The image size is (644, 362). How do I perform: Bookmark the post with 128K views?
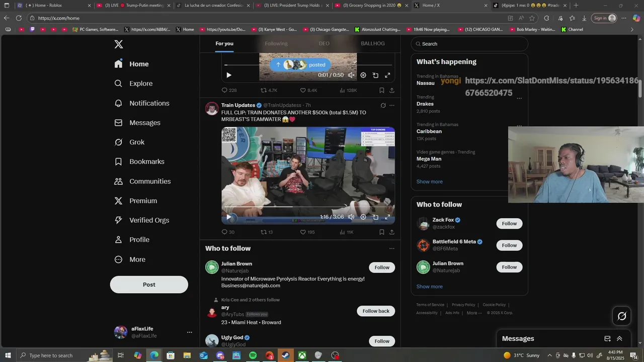click(x=382, y=90)
